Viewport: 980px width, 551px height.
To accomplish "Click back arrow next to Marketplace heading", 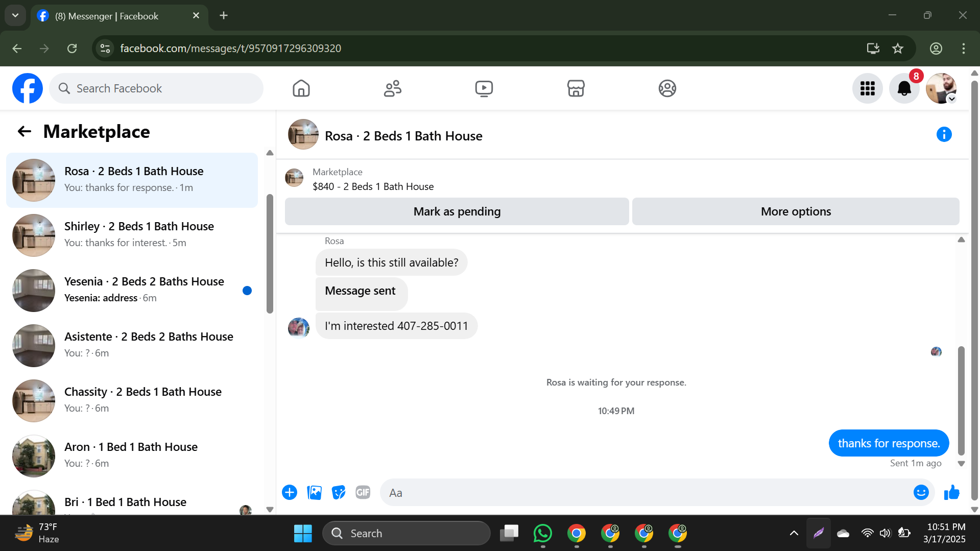I will 25,132.
